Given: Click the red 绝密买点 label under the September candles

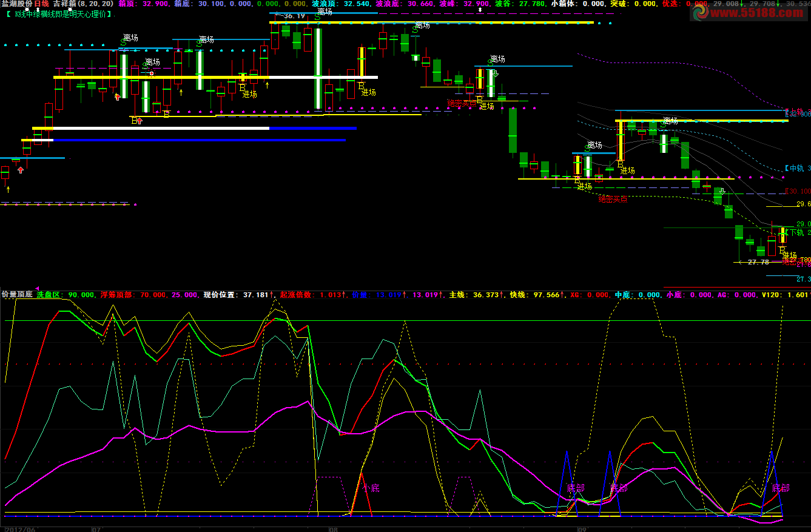Looking at the screenshot, I should 613,199.
